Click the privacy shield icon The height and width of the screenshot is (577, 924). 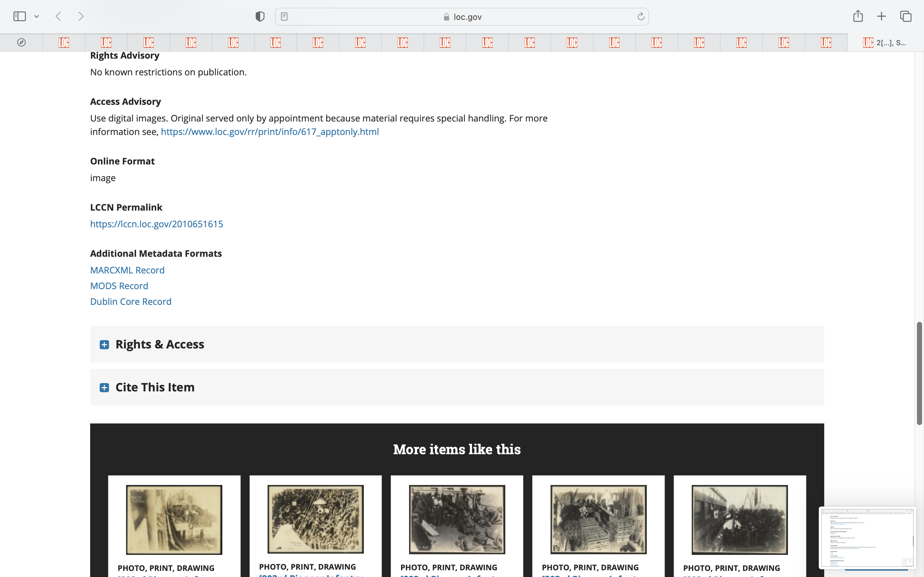point(260,16)
